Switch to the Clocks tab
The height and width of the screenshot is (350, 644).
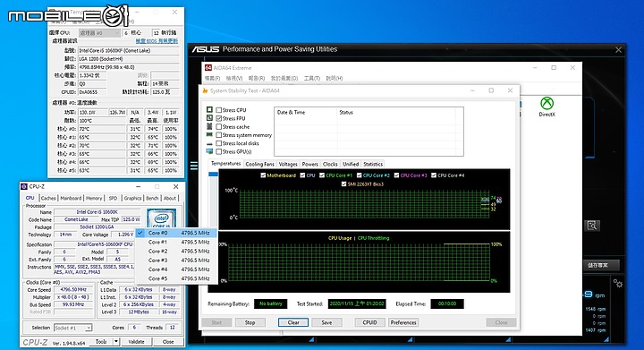tap(330, 164)
